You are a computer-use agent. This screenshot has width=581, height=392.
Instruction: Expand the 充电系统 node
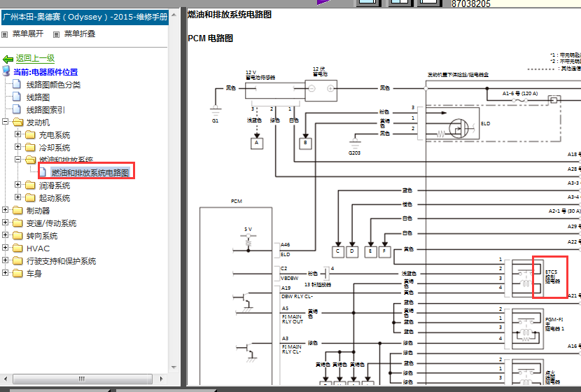click(17, 134)
